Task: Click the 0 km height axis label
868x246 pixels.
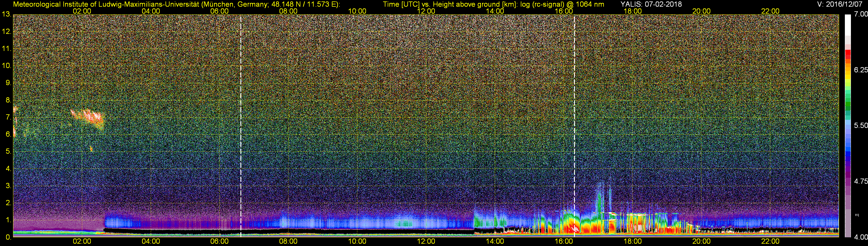Action: coord(8,237)
